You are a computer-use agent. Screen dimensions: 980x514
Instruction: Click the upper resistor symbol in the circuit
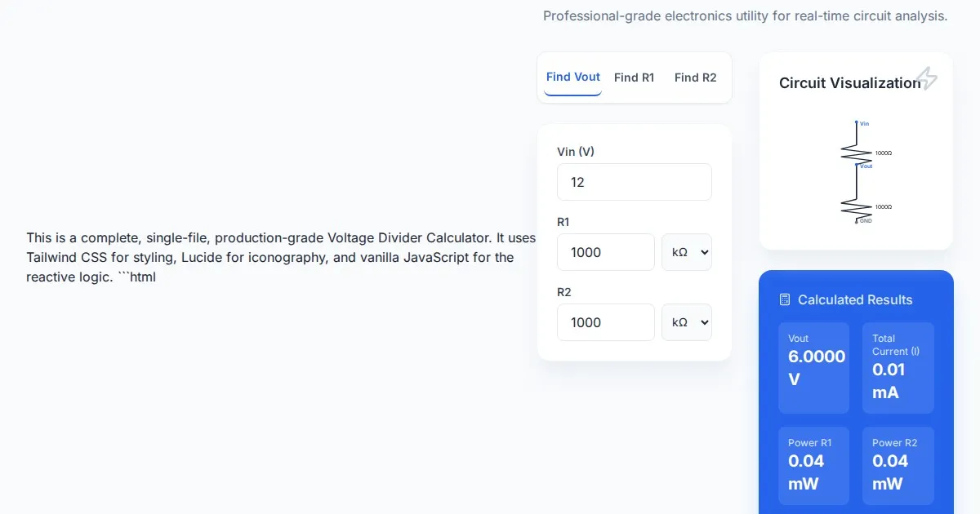(x=856, y=153)
